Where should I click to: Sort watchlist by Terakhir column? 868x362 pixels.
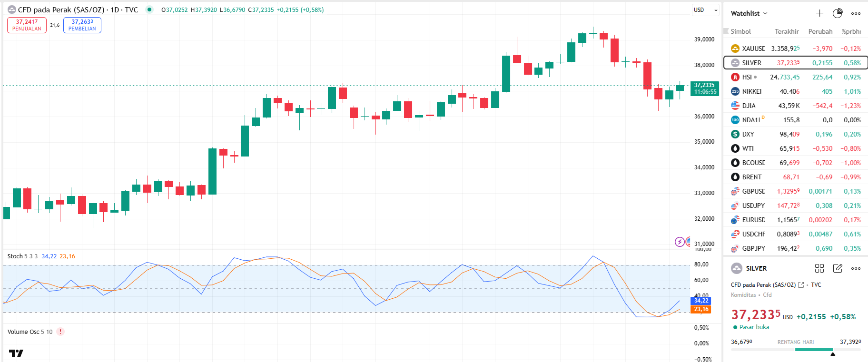point(786,31)
